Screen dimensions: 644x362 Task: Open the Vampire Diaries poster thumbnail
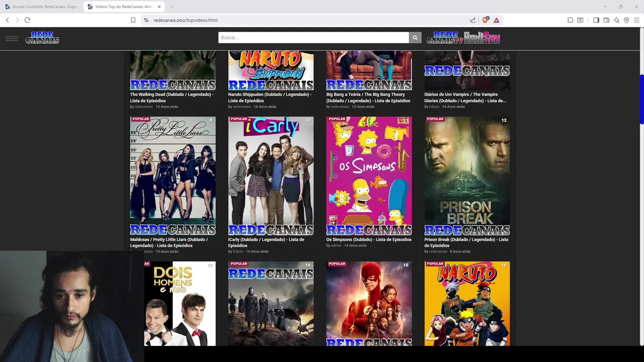point(467,70)
